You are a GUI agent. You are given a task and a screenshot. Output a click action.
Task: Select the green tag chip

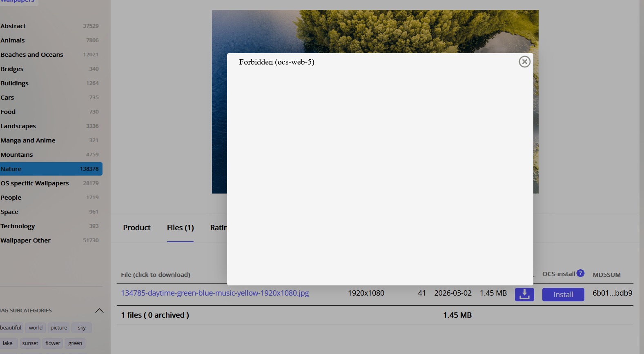[x=75, y=343]
